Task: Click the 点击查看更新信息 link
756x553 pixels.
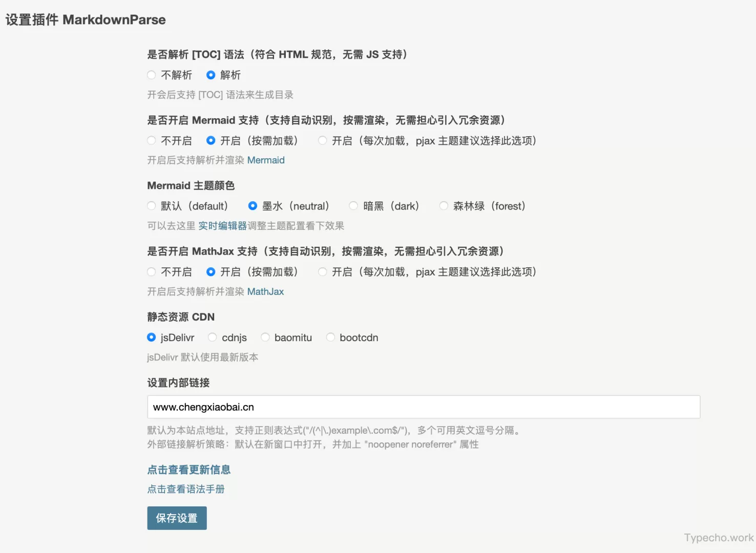Action: pos(188,470)
